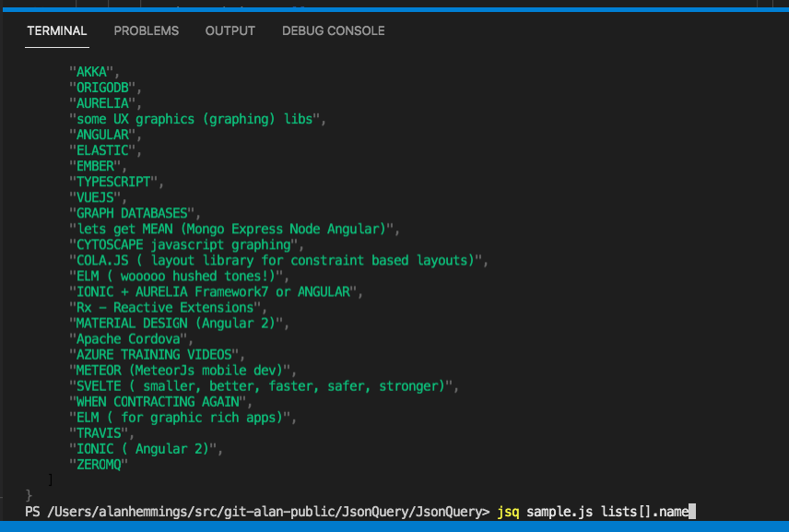Click the "ELASTIC" output line

pos(105,150)
